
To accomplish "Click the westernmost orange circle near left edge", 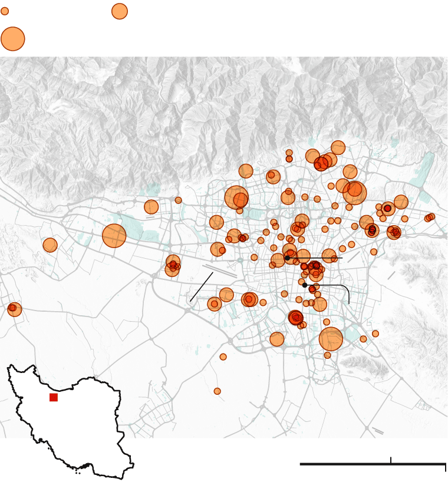I will pyautogui.click(x=15, y=309).
